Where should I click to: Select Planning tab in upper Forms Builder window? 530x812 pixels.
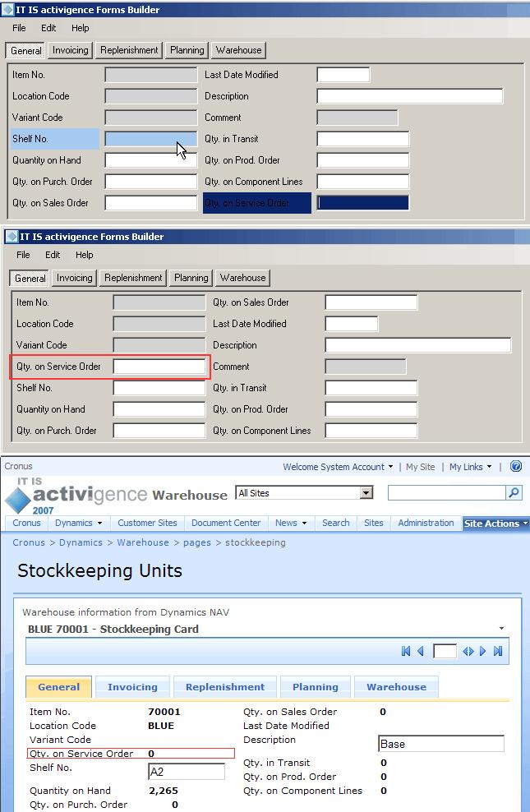(187, 50)
